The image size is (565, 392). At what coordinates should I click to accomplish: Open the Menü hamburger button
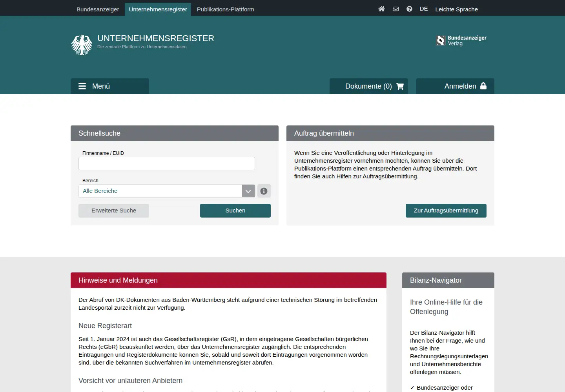click(x=110, y=86)
